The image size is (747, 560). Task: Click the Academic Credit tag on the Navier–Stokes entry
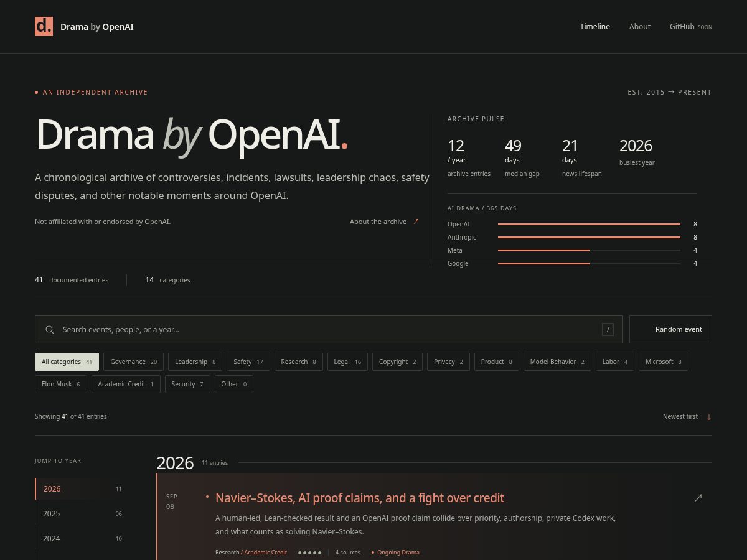266,553
